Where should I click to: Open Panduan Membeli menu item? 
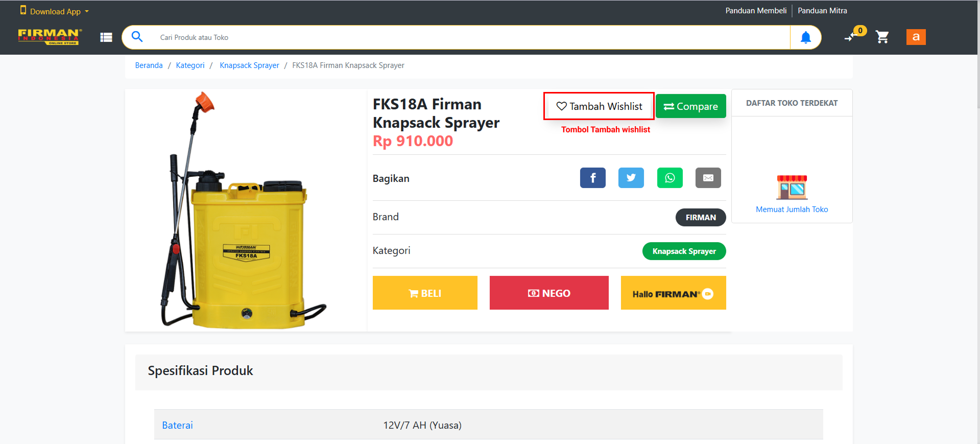[756, 11]
